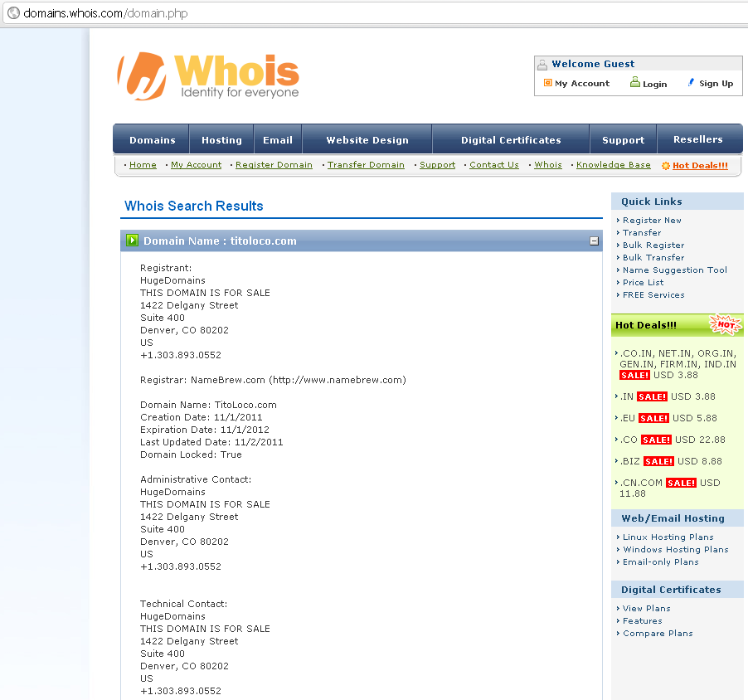Open the Website Design menu tab
The width and height of the screenshot is (748, 700).
(367, 140)
